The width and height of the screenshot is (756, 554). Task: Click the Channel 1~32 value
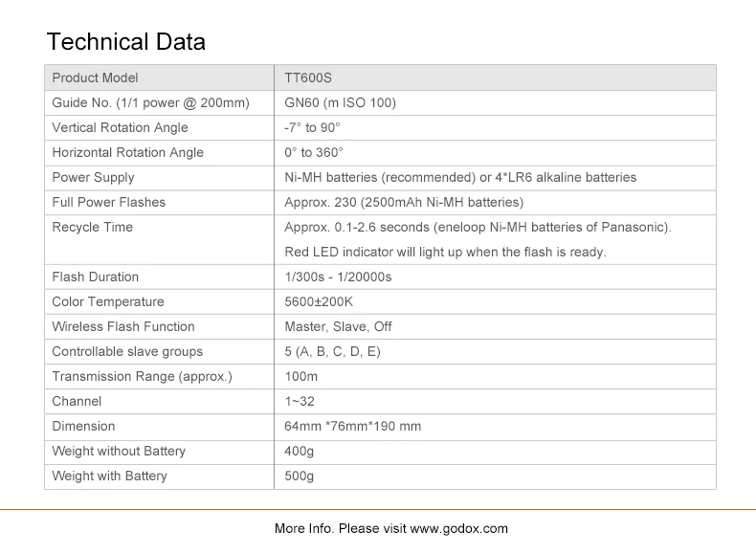300,401
